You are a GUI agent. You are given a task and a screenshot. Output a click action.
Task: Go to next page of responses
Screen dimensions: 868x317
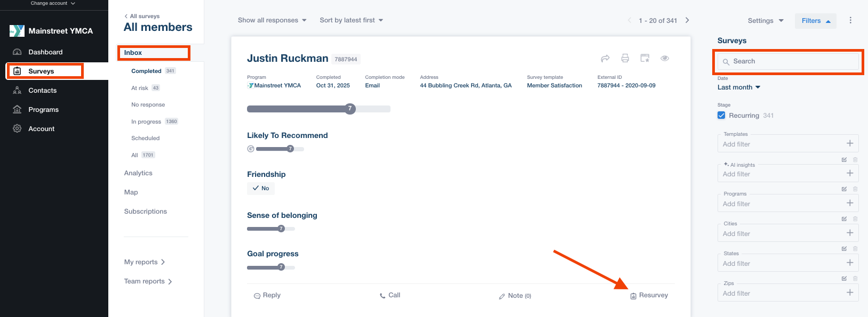point(687,20)
